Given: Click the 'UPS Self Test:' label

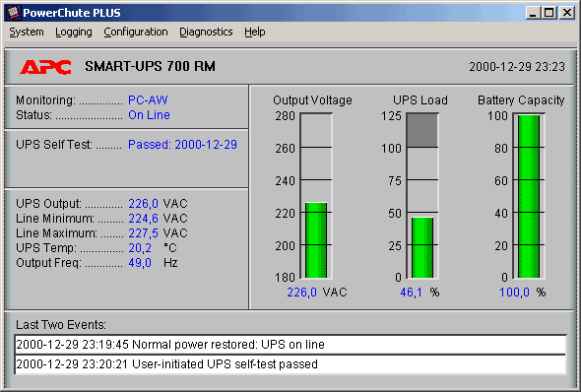Looking at the screenshot, I should click(x=54, y=145).
